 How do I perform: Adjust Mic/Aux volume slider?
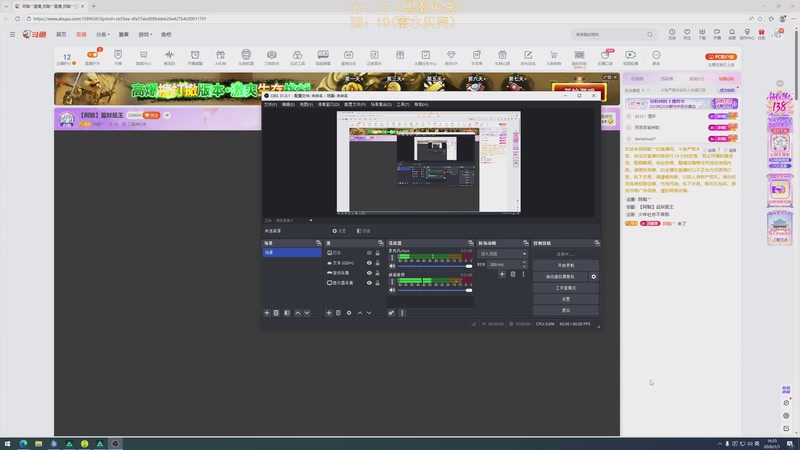pos(435,266)
